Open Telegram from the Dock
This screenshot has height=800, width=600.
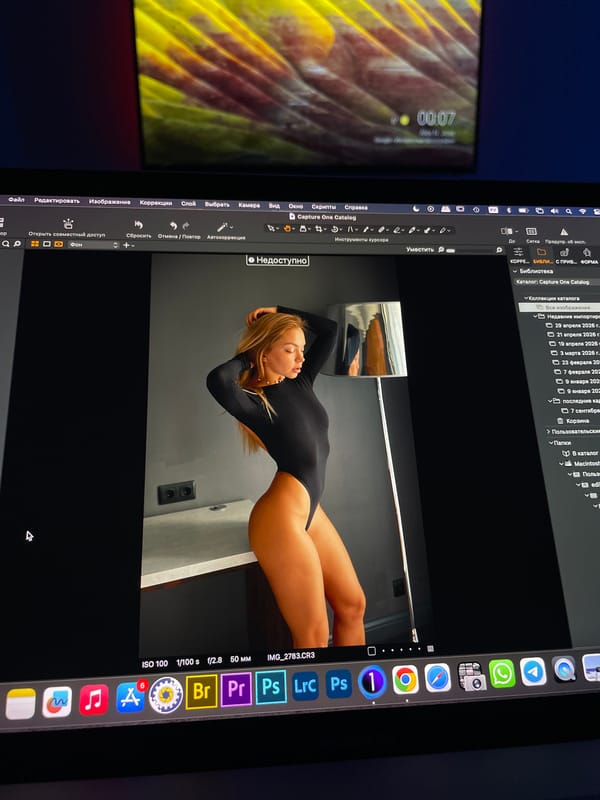(533, 671)
